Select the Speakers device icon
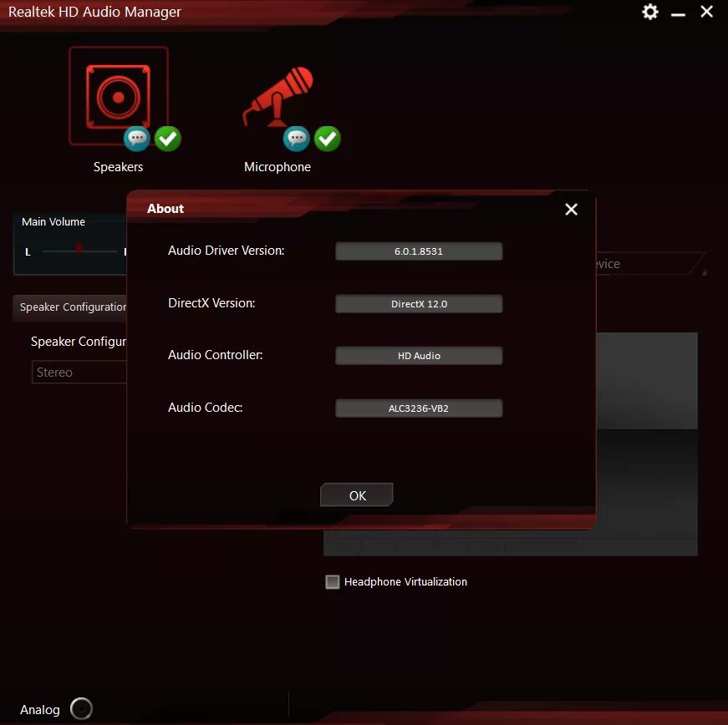 coord(119,97)
